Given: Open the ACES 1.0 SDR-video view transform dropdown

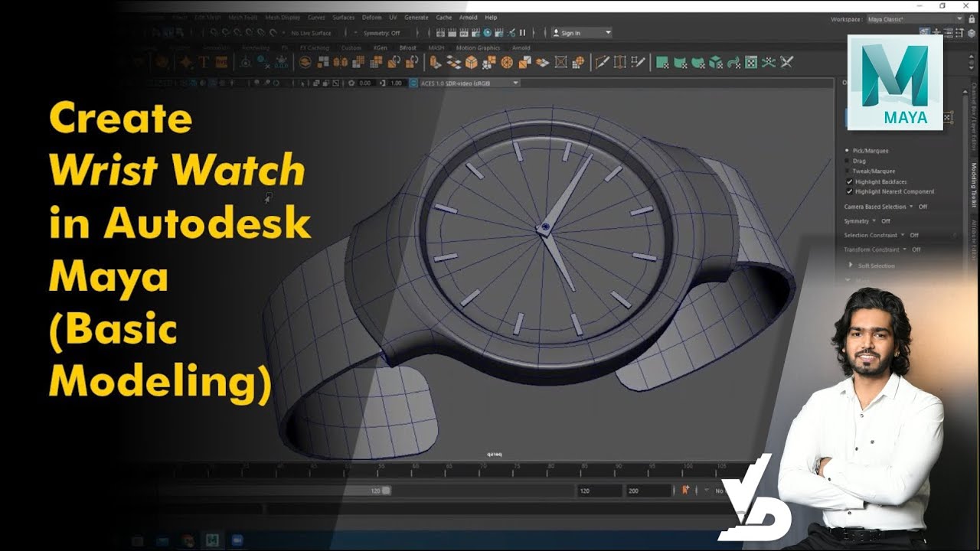Looking at the screenshot, I should [x=469, y=83].
